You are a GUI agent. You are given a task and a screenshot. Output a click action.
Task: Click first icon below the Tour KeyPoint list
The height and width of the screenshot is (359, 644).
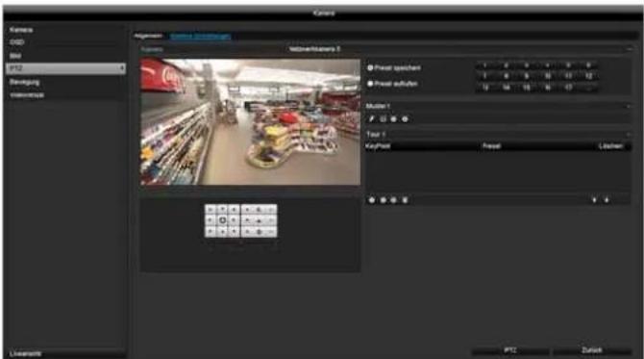point(372,200)
